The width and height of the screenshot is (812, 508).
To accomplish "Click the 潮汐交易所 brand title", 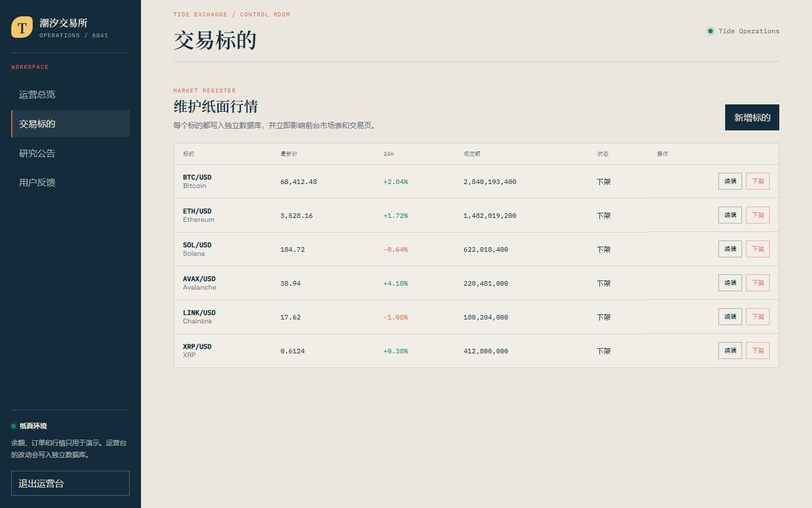I will (63, 23).
